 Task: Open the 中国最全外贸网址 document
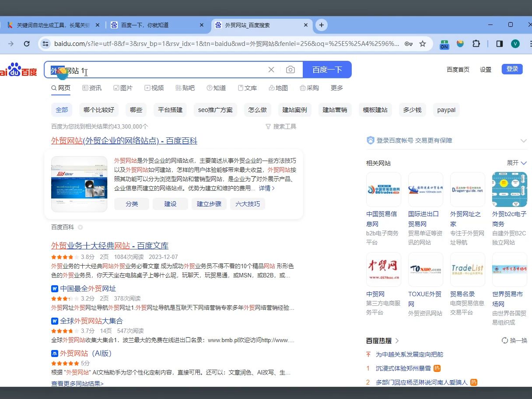88,289
